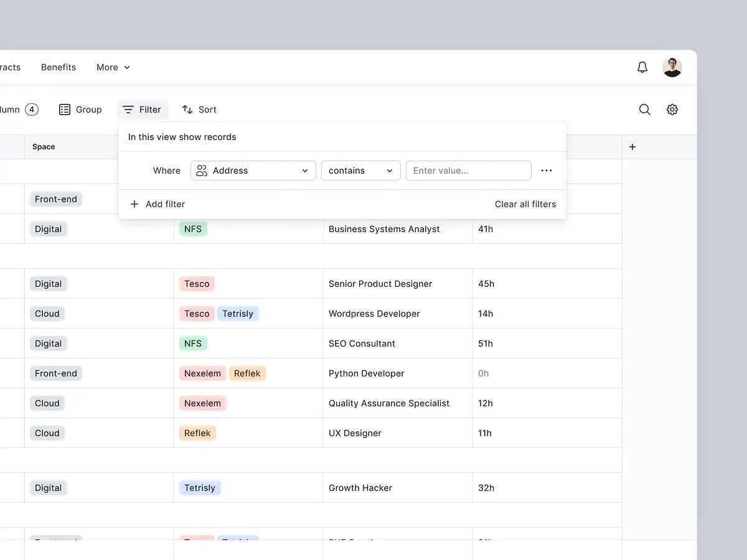Select the orange Reflek tag in UX Designer row
This screenshot has width=747, height=560.
(x=197, y=433)
